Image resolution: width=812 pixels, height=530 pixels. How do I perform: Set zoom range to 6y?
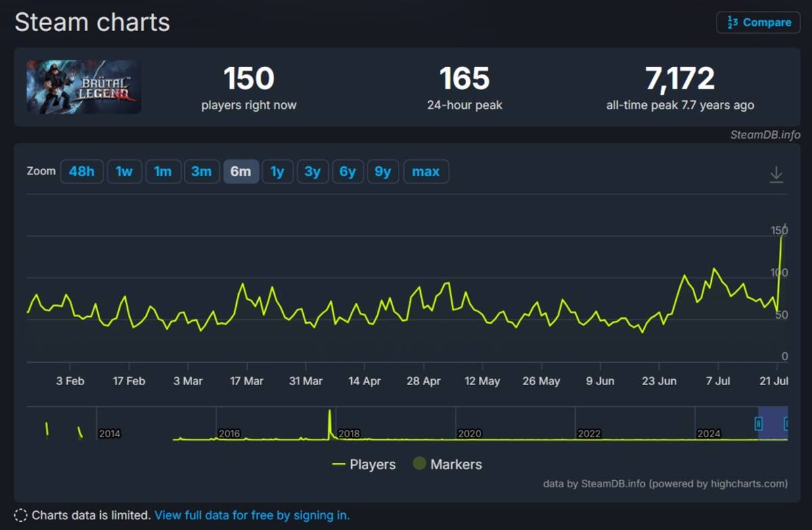[348, 171]
